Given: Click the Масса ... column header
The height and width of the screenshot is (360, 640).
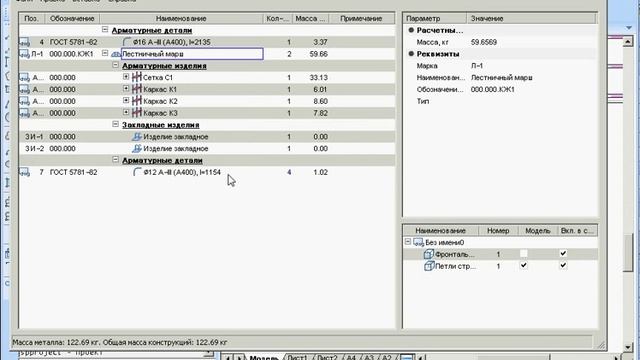Looking at the screenshot, I should [310, 18].
